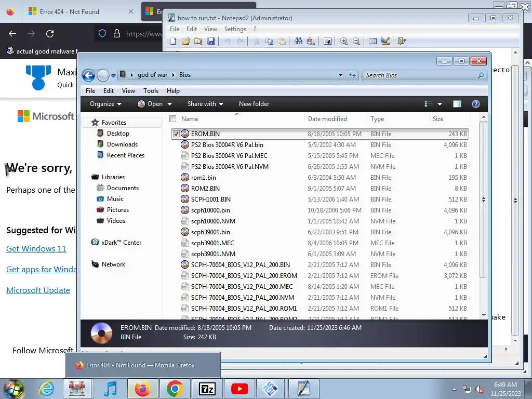Click Redo icon in Notepad2 toolbar
532x399 pixels.
click(240, 41)
